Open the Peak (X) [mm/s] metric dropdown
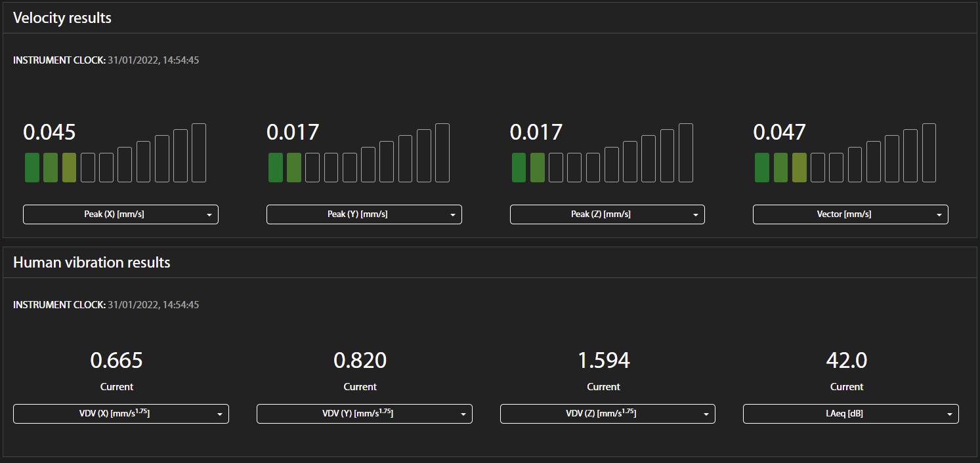This screenshot has width=980, height=463. pos(121,214)
